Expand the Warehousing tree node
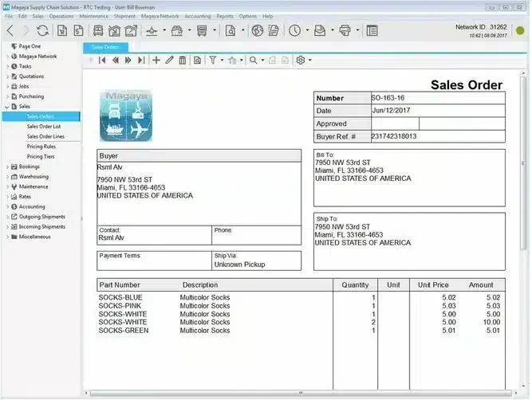532x400 pixels. click(x=7, y=177)
